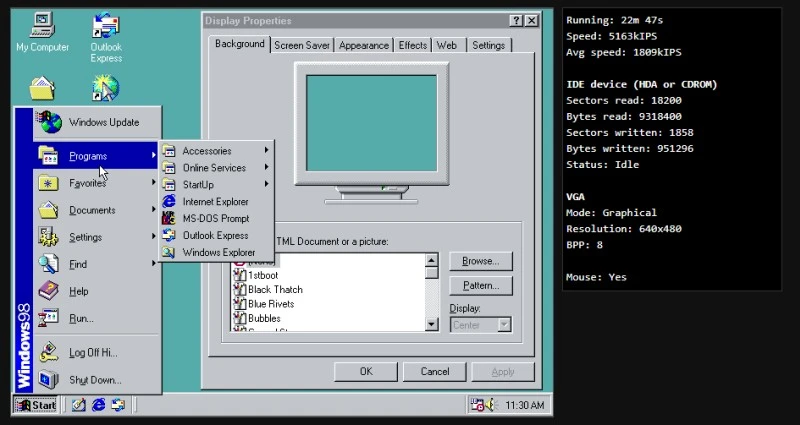Open Windows Update from the Start menu
Viewport: 800px width, 425px height.
[x=97, y=122]
